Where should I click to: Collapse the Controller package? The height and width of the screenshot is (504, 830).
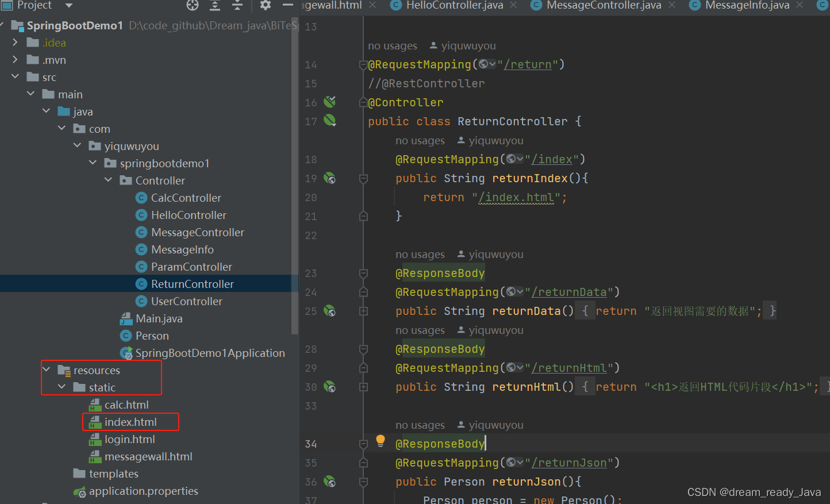pyautogui.click(x=108, y=180)
